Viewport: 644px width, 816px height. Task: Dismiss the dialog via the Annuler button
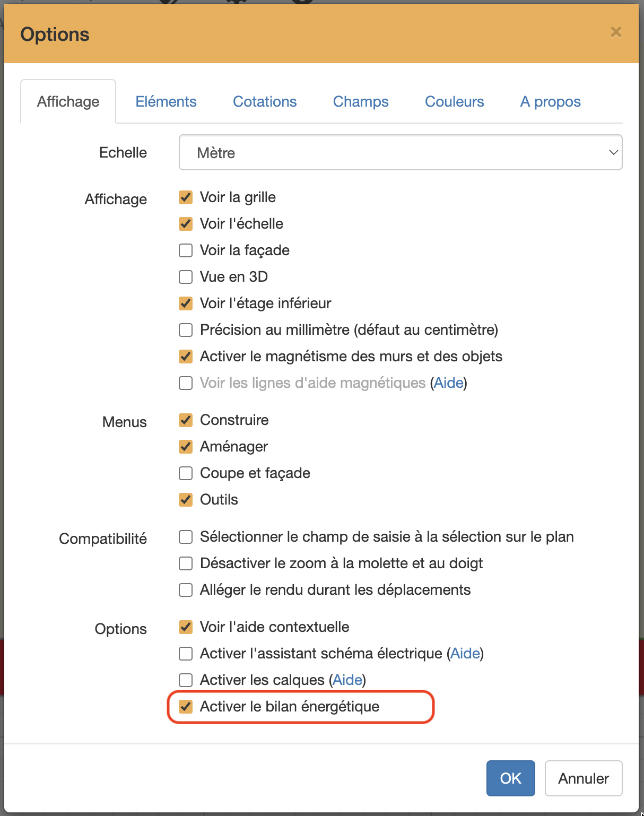583,778
